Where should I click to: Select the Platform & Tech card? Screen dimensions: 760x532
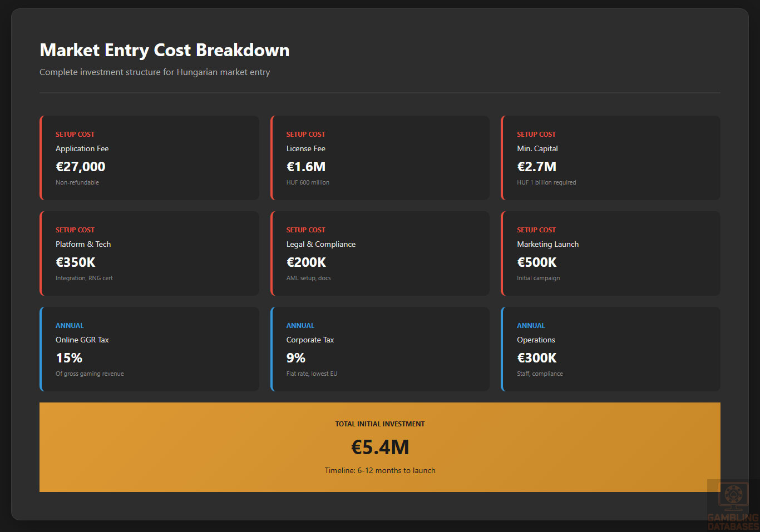[x=149, y=253]
